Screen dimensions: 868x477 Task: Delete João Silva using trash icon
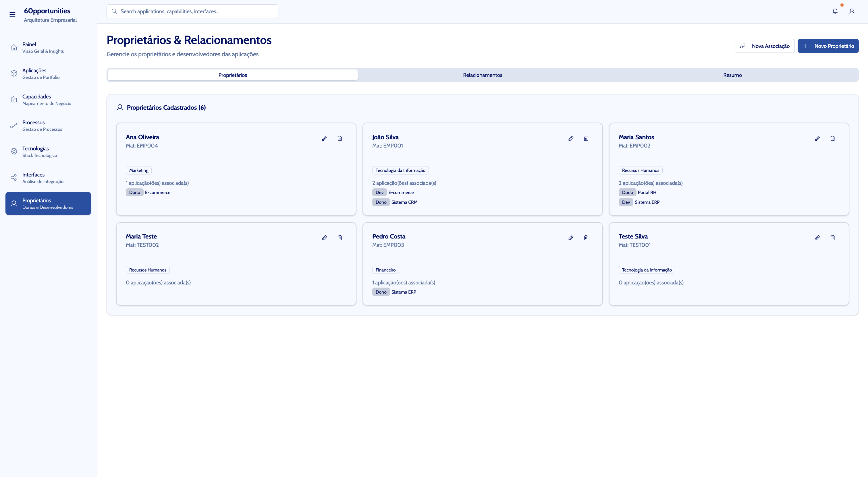point(586,138)
